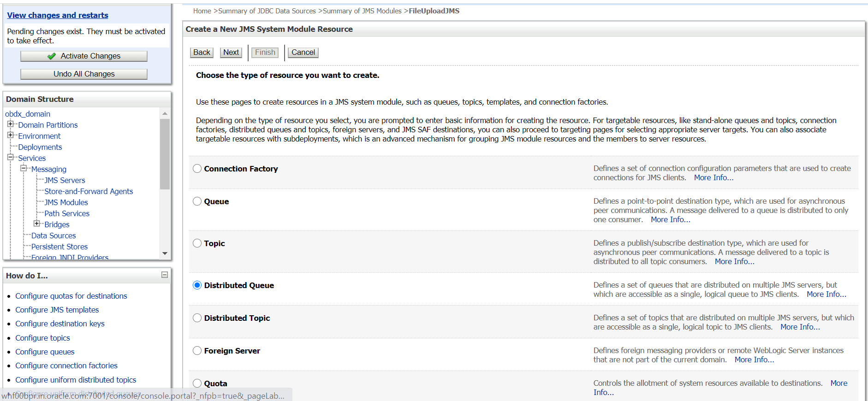Screen dimensions: 868x401
Task: Choose the Distributed Topic option
Action: pyautogui.click(x=197, y=318)
